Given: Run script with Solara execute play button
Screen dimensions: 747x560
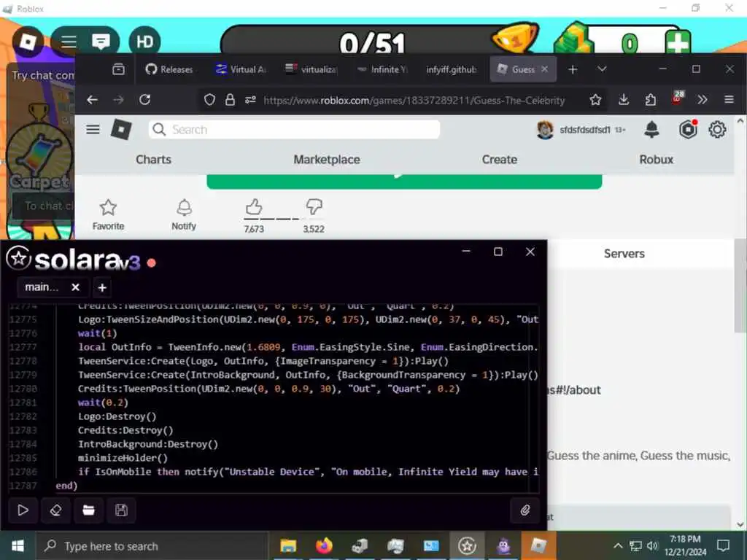Looking at the screenshot, I should pos(23,510).
